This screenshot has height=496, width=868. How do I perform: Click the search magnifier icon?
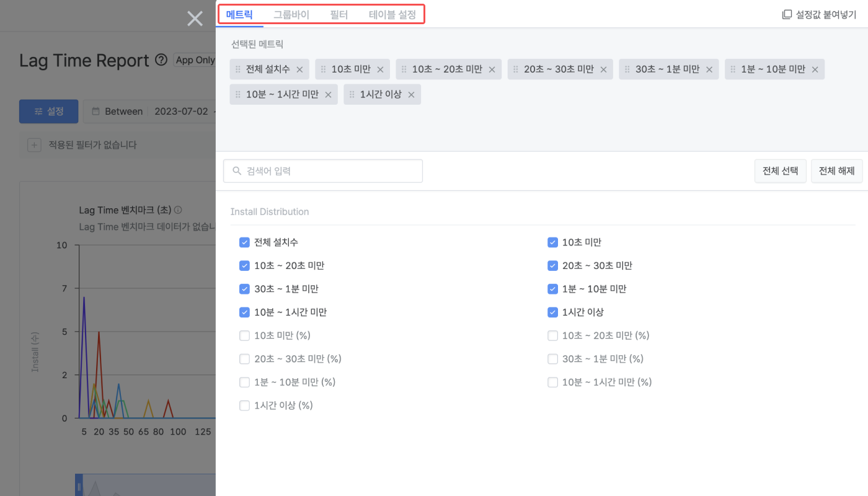[237, 170]
